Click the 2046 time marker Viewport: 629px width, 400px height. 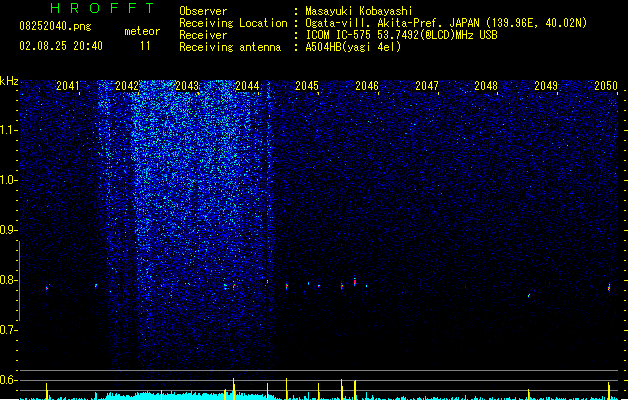(x=367, y=86)
